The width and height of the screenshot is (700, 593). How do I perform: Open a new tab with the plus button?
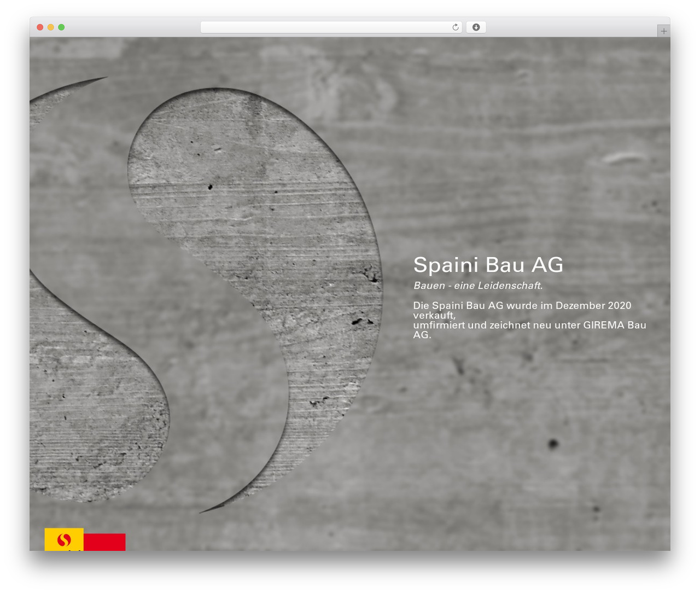point(663,31)
